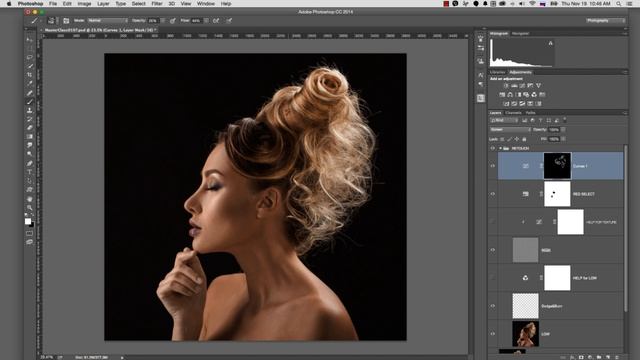Hide the Curves 1 layer
Image resolution: width=640 pixels, height=360 pixels.
point(493,166)
